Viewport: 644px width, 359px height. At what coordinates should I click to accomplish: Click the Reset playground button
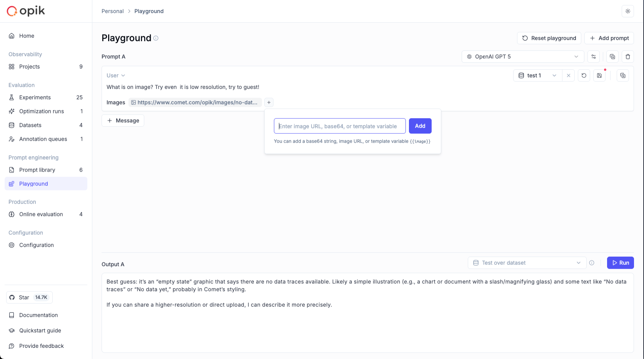(x=549, y=38)
